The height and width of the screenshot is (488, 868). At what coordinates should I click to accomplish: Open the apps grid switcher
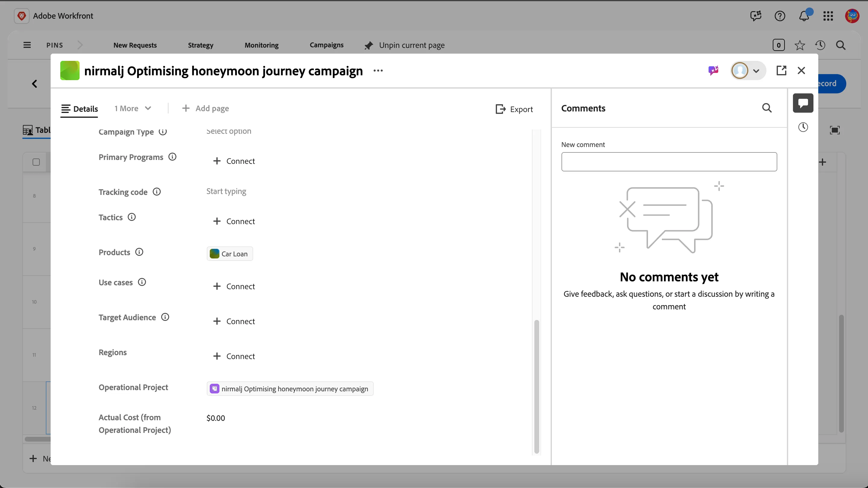828,16
